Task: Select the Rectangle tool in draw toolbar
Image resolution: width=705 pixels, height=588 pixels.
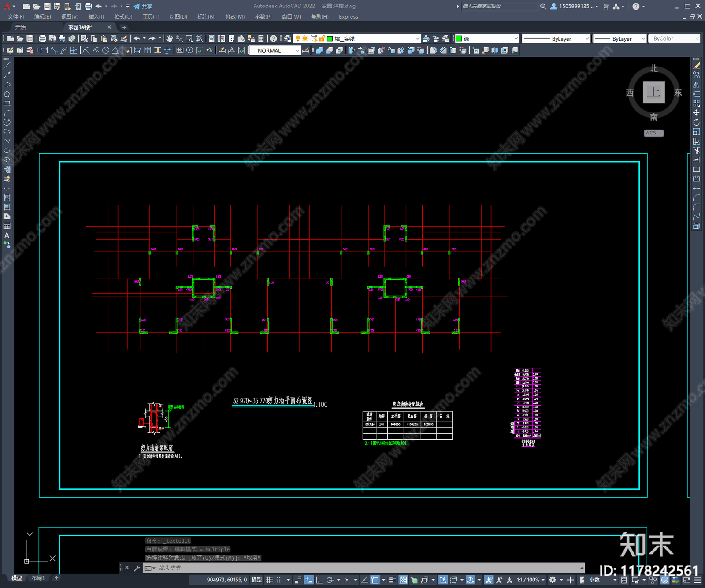Action: [7, 104]
